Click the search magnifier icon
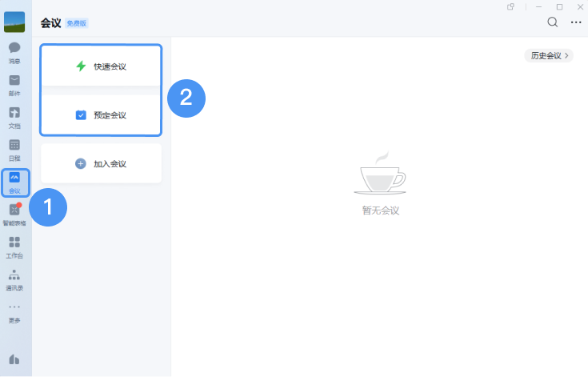Screen dimensions: 588x377 pos(552,22)
